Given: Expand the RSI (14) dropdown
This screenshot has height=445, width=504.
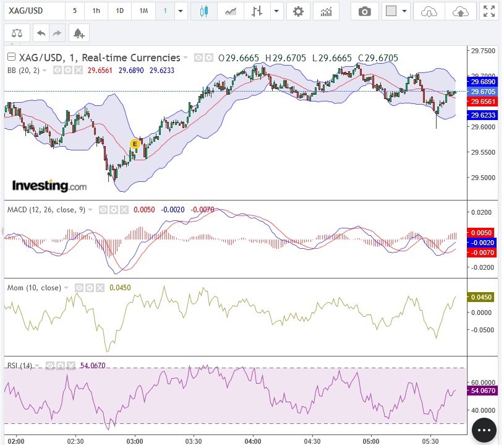Looking at the screenshot, I should pos(37,366).
